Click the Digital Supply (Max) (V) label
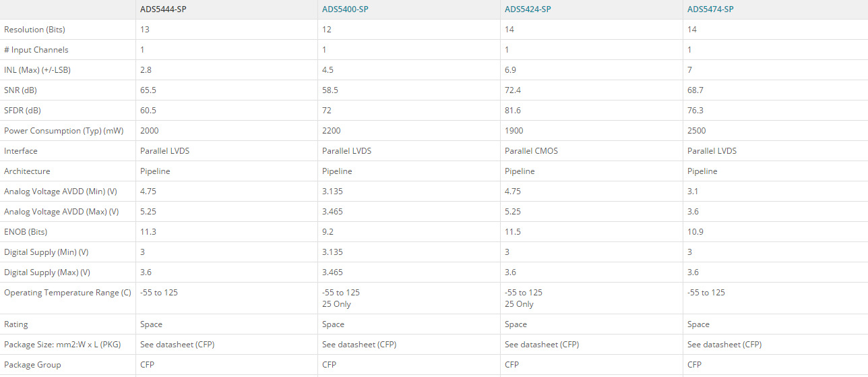Image resolution: width=868 pixels, height=377 pixels. 47,272
